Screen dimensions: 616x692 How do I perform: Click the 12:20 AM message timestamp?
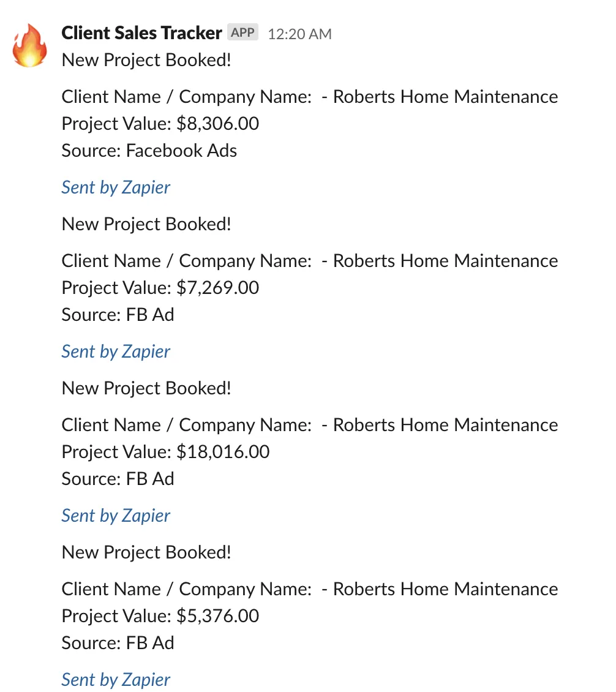click(299, 34)
